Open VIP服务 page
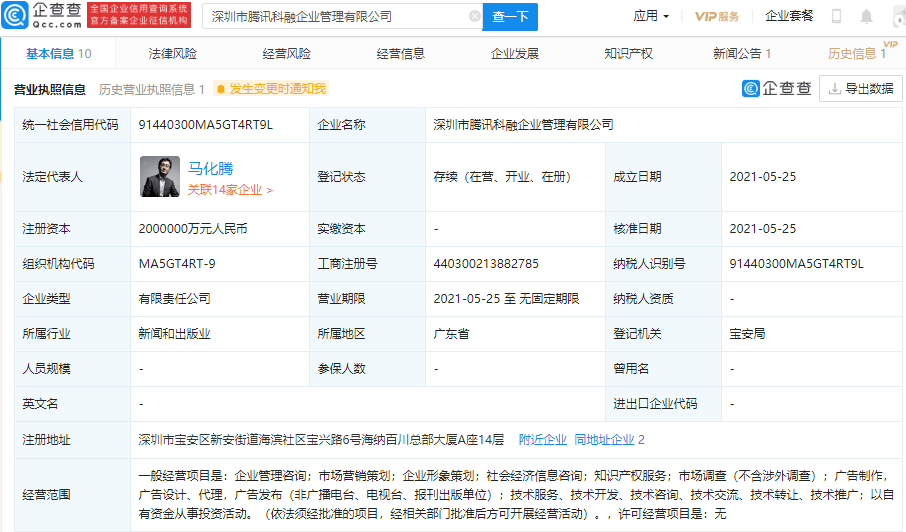906x532 pixels. click(x=717, y=16)
